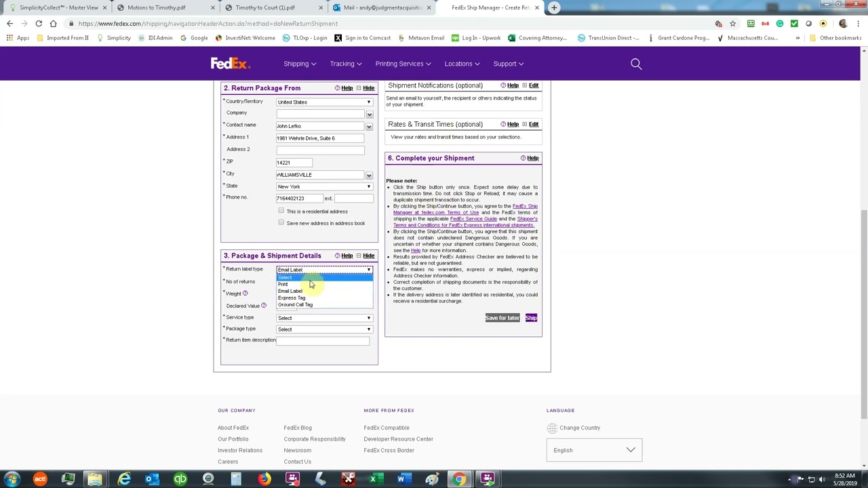868x488 pixels.
Task: Click the Ship button
Action: coord(531,318)
